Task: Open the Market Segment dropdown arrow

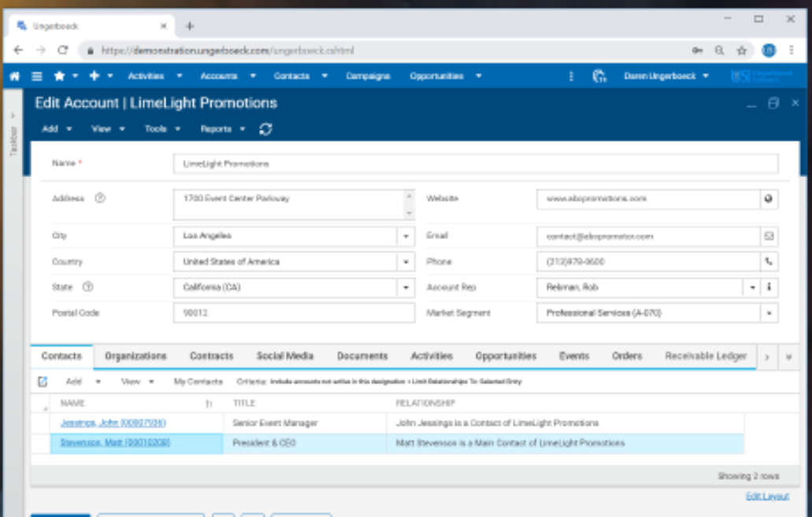Action: click(769, 313)
